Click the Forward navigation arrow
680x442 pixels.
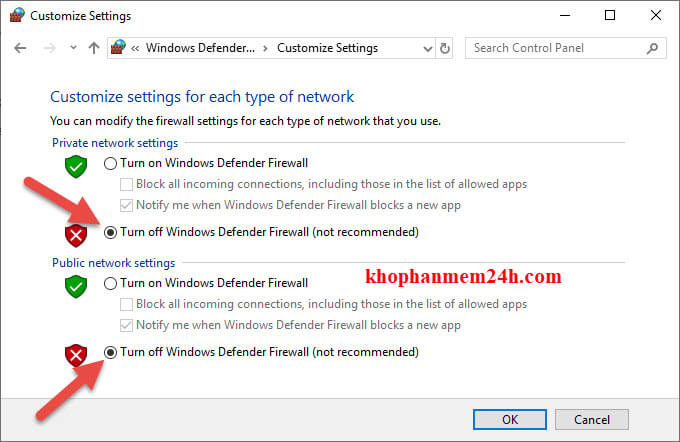click(x=48, y=48)
